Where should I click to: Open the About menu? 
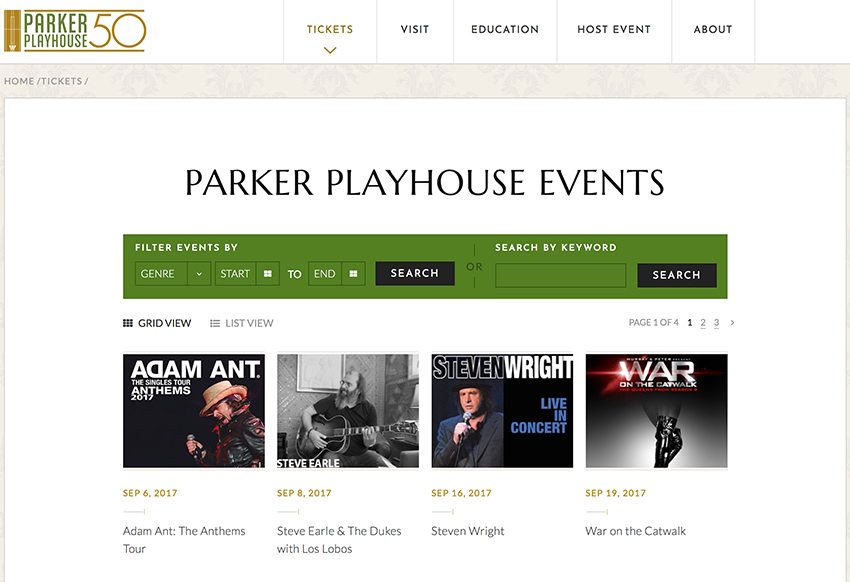713,30
